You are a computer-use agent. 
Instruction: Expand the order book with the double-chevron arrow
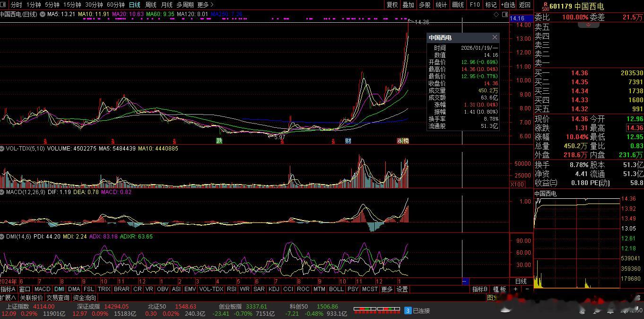pos(589,25)
